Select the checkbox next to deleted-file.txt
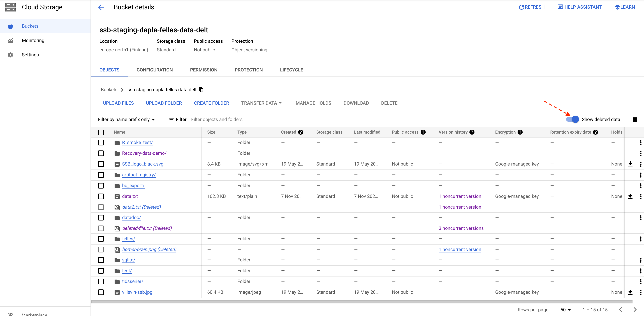644x316 pixels. [x=101, y=228]
